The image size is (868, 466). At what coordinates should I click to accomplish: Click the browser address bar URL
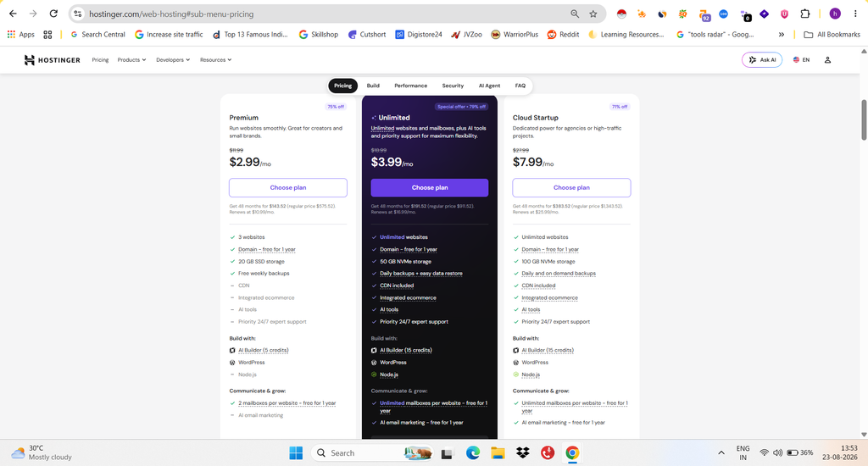click(171, 14)
